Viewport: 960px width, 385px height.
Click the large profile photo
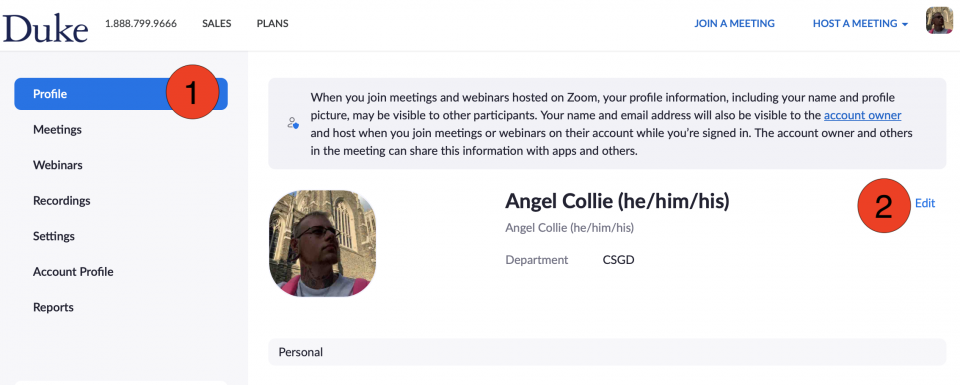[x=323, y=243]
